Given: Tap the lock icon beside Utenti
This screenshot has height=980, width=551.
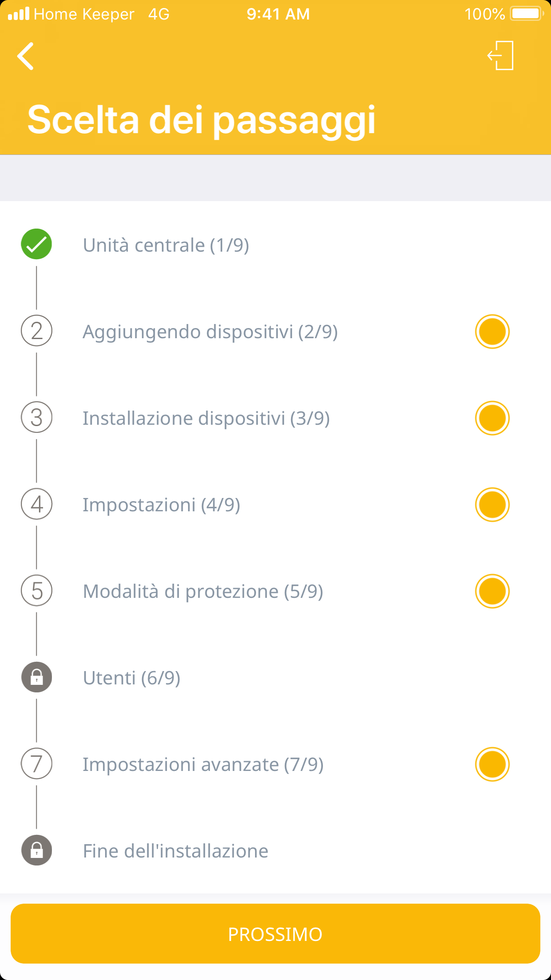Looking at the screenshot, I should (37, 677).
